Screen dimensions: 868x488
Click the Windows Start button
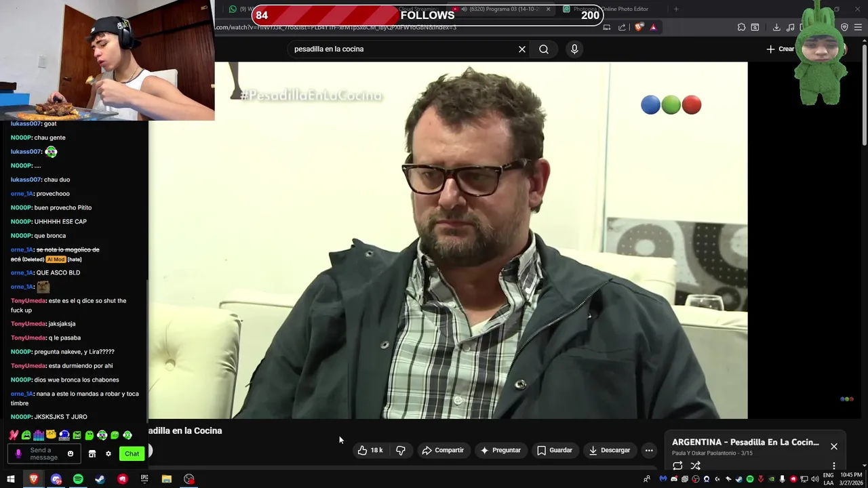click(11, 479)
